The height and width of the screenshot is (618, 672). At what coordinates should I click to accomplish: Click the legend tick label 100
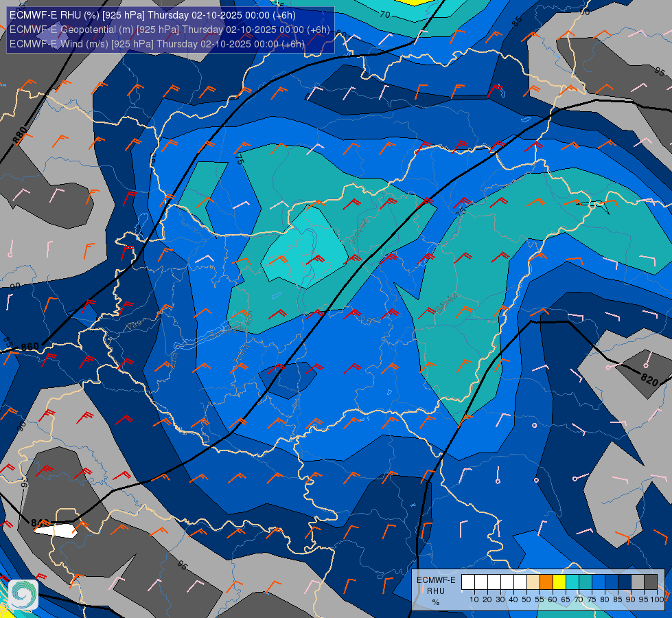[x=657, y=599]
